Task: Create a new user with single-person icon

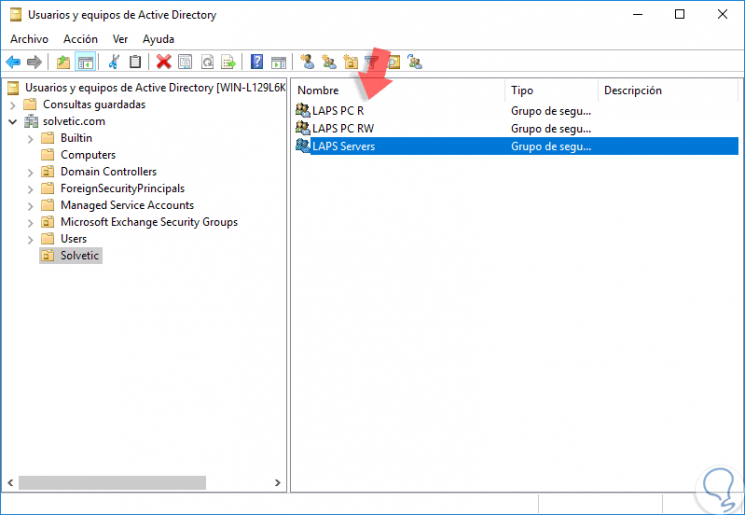Action: (x=308, y=62)
